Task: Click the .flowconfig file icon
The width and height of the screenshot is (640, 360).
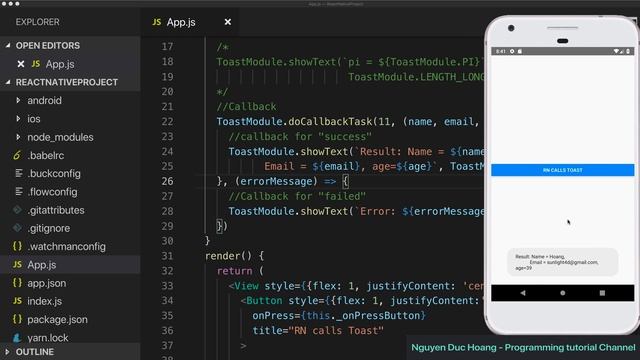Action: (x=18, y=192)
